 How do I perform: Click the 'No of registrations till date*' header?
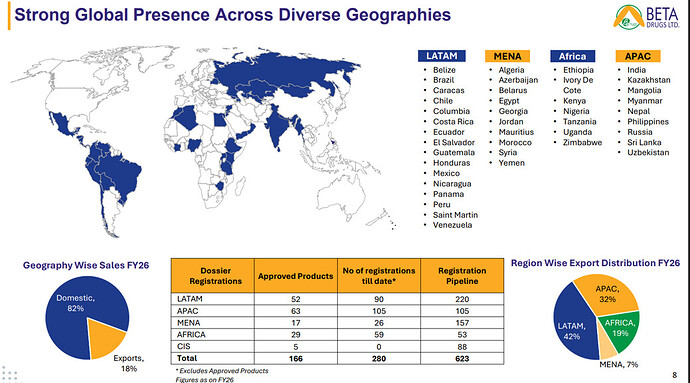tap(379, 276)
